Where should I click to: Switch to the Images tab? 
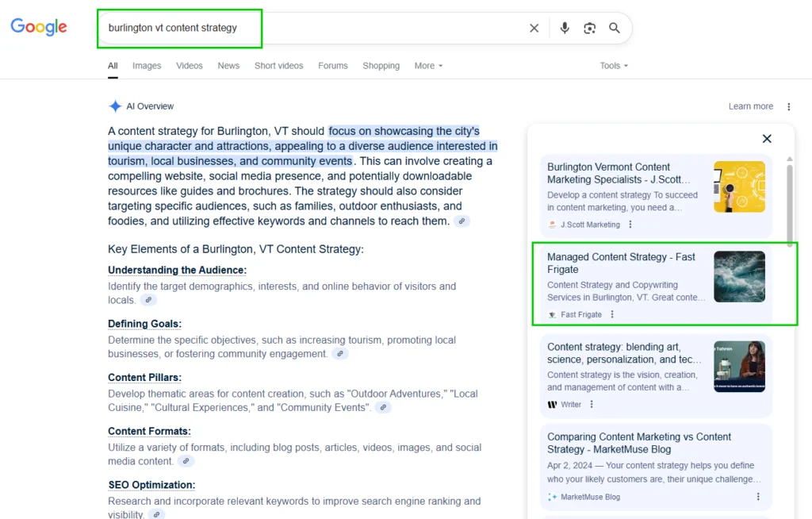147,66
